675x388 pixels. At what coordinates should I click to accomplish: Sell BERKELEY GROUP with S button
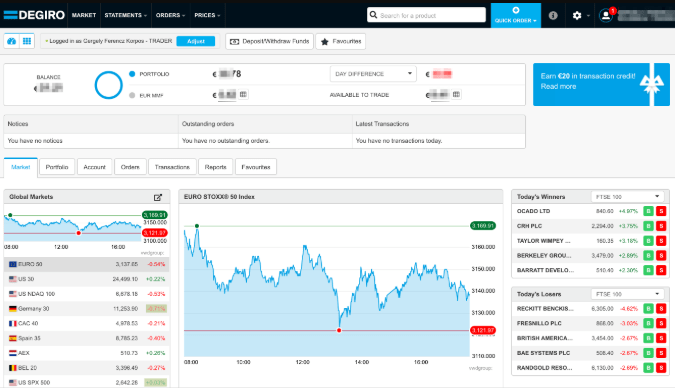tap(661, 255)
